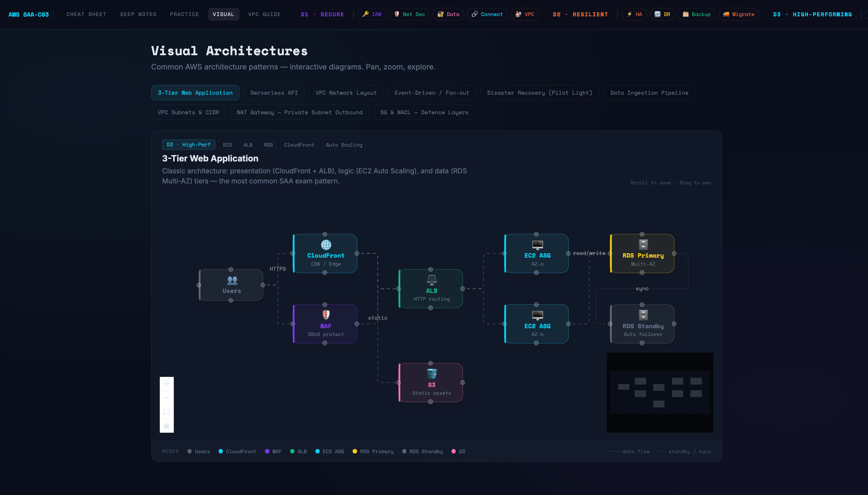Viewport: 868px width, 495px height.
Task: Jump to D2 Resilient section
Action: (x=580, y=14)
